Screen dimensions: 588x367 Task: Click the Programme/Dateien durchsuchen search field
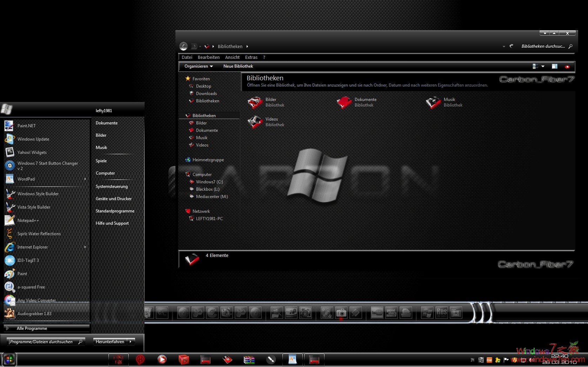point(42,341)
